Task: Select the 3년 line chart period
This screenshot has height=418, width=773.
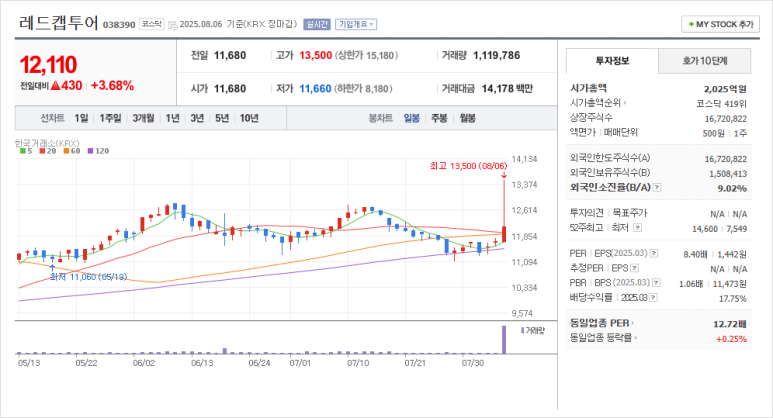Action: pos(197,118)
